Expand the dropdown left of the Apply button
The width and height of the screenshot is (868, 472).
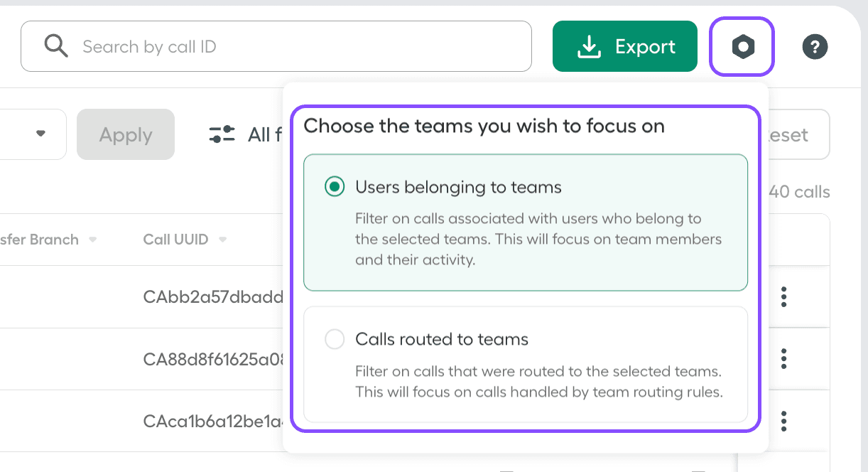point(40,134)
